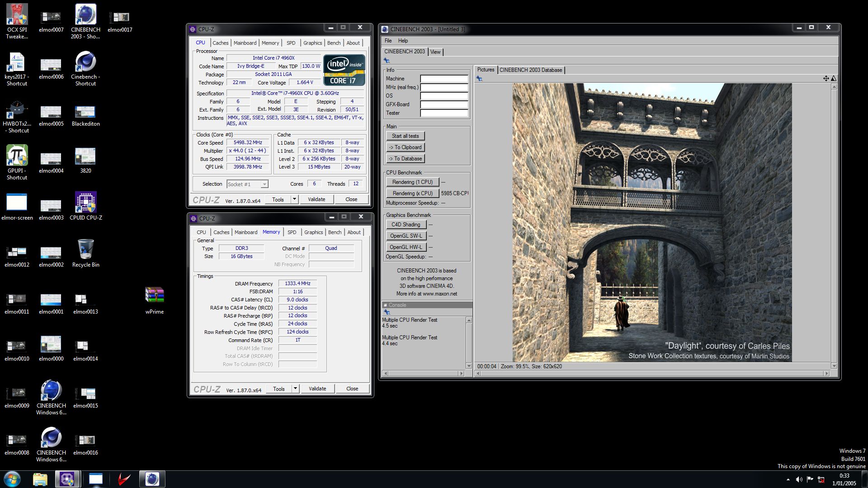Click To Clipboard button
The height and width of the screenshot is (488, 868).
click(406, 147)
